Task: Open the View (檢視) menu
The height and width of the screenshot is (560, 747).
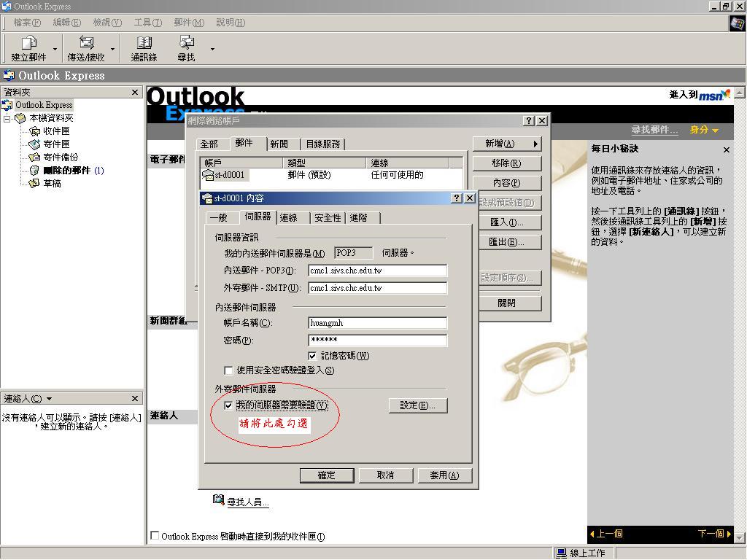Action: point(107,23)
